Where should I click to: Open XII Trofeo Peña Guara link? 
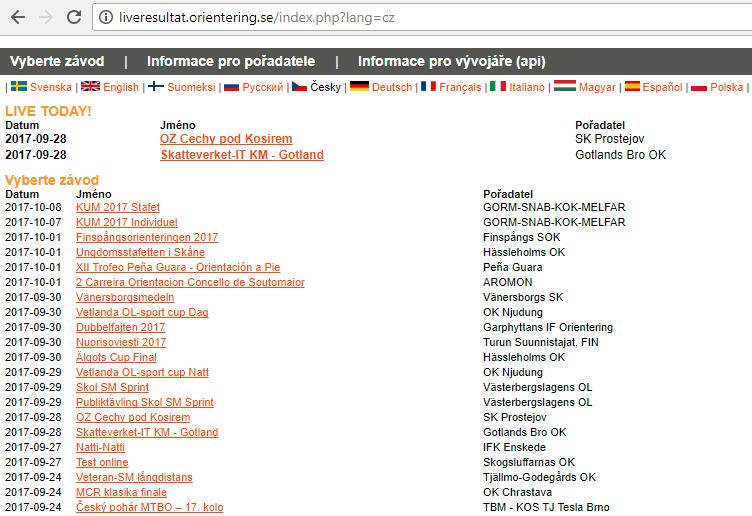pyautogui.click(x=178, y=267)
